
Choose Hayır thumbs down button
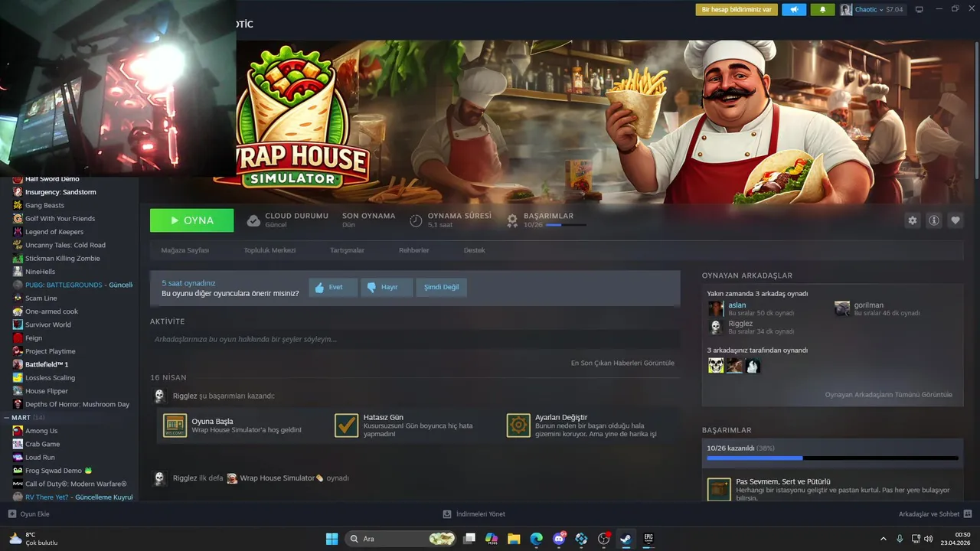387,287
